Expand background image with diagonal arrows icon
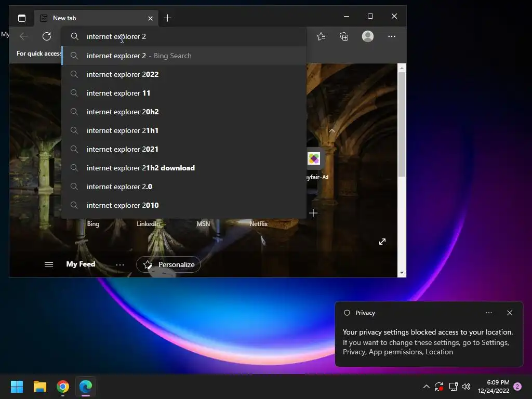This screenshot has height=399, width=532. tap(382, 242)
